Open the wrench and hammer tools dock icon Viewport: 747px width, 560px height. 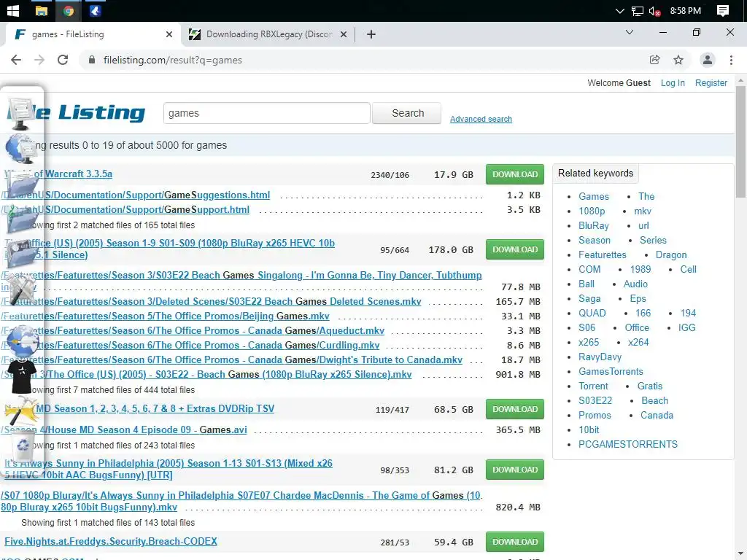coord(23,289)
